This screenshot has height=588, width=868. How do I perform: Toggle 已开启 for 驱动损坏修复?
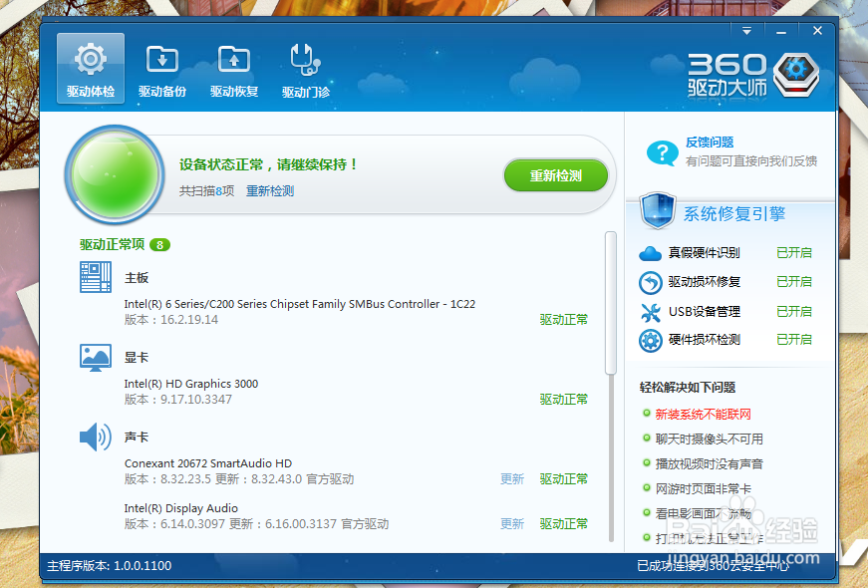[x=794, y=282]
